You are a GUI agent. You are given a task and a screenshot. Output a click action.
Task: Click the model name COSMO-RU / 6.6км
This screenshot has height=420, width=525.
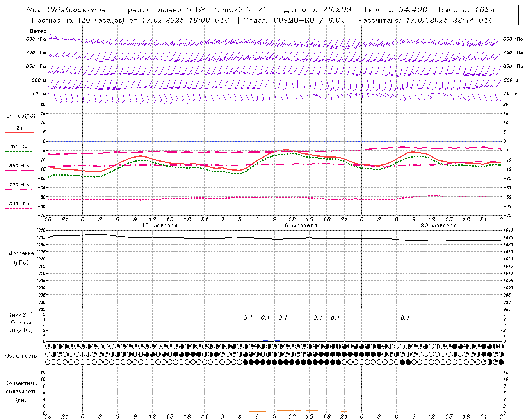310,20
